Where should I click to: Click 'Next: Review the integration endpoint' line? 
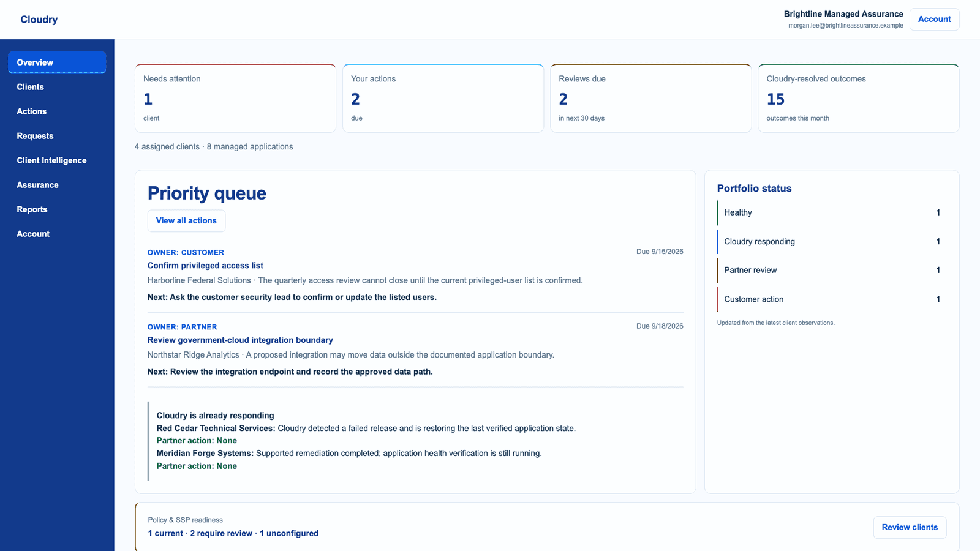pyautogui.click(x=290, y=372)
